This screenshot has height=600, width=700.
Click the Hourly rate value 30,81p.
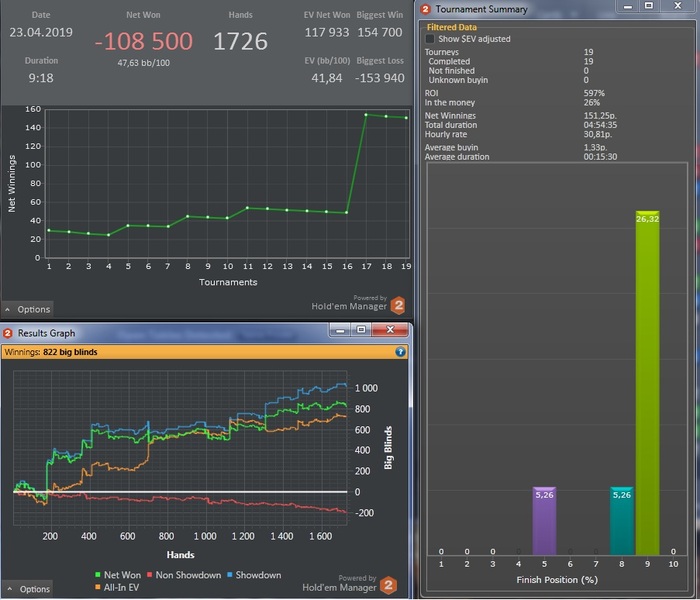[598, 134]
